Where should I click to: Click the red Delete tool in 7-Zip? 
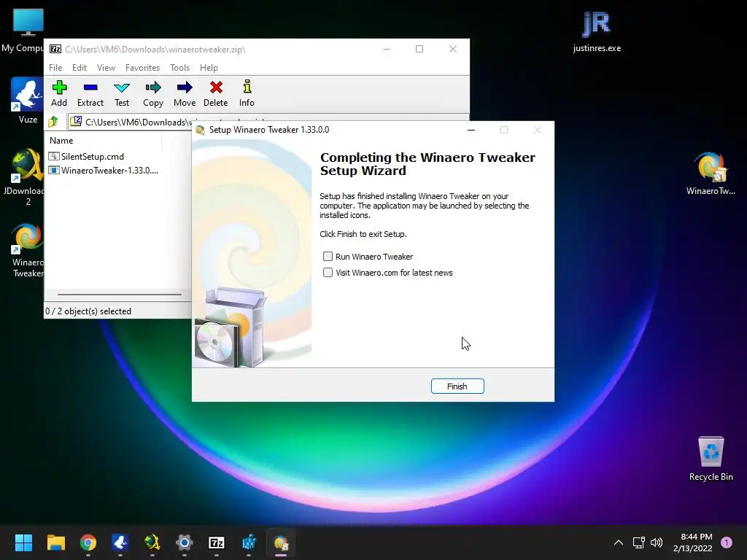(x=216, y=94)
